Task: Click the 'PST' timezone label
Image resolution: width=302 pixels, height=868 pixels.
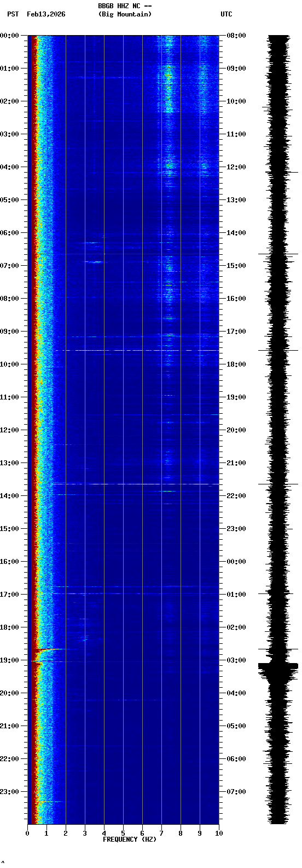Action: tap(13, 14)
